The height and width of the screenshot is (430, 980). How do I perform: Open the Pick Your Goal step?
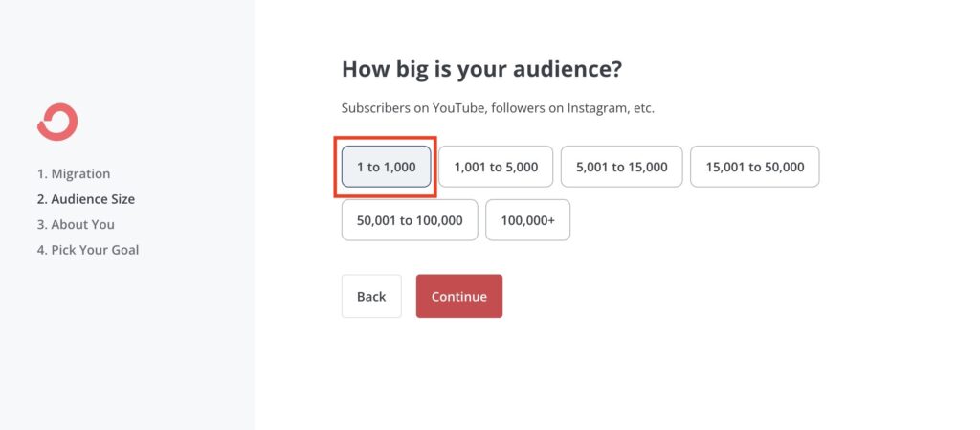88,250
